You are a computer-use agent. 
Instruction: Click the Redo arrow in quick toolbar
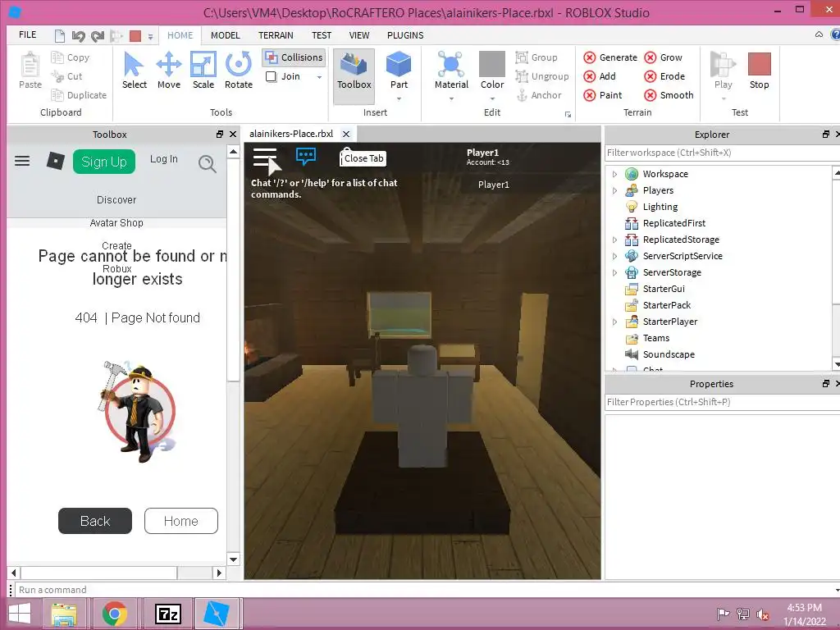pyautogui.click(x=98, y=36)
